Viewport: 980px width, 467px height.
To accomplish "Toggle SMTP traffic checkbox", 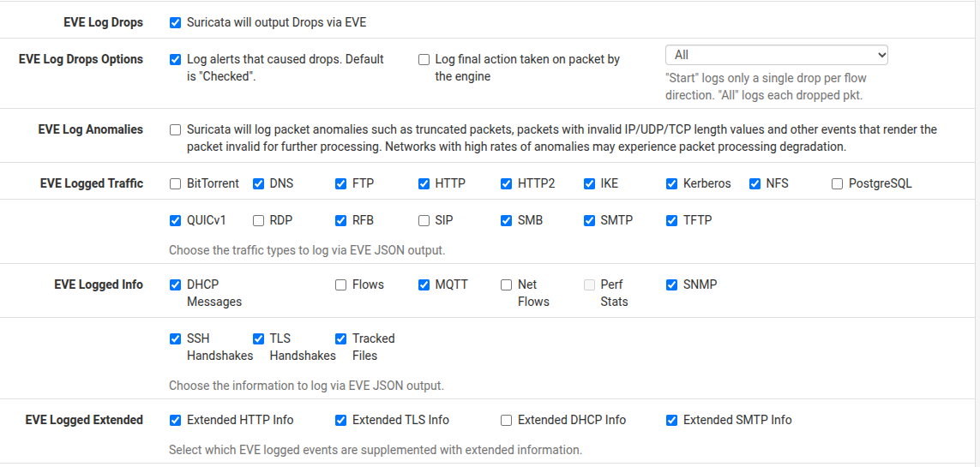I will (x=589, y=220).
